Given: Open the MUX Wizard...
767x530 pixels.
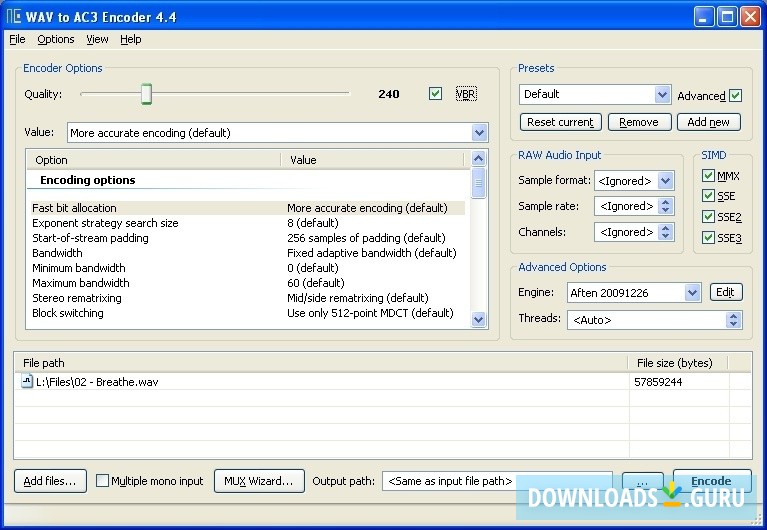Looking at the screenshot, I should [259, 481].
